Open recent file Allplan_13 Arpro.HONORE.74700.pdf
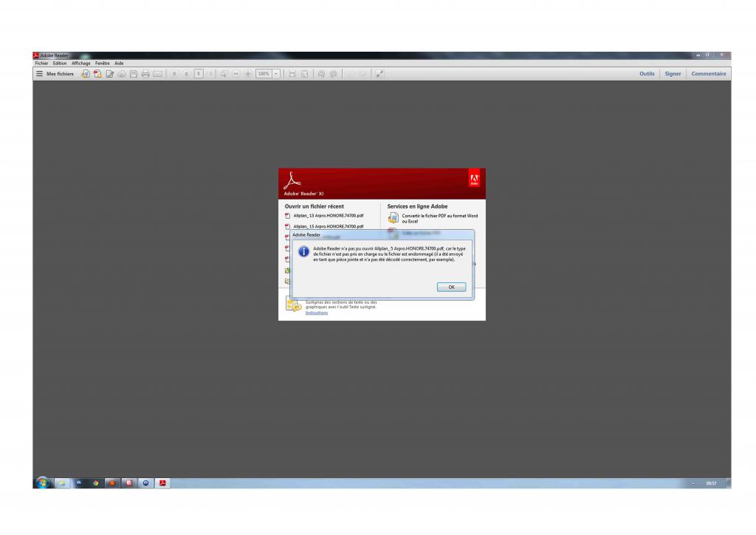This screenshot has width=756, height=535. [325, 216]
